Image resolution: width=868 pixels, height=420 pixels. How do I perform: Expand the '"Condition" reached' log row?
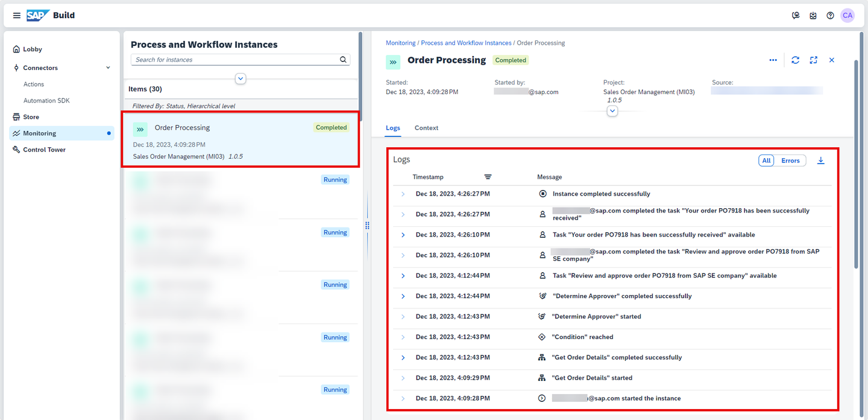[403, 337]
